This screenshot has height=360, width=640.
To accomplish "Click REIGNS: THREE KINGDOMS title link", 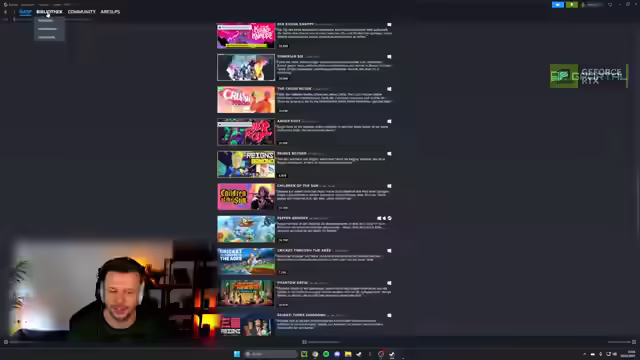I will [x=301, y=315].
